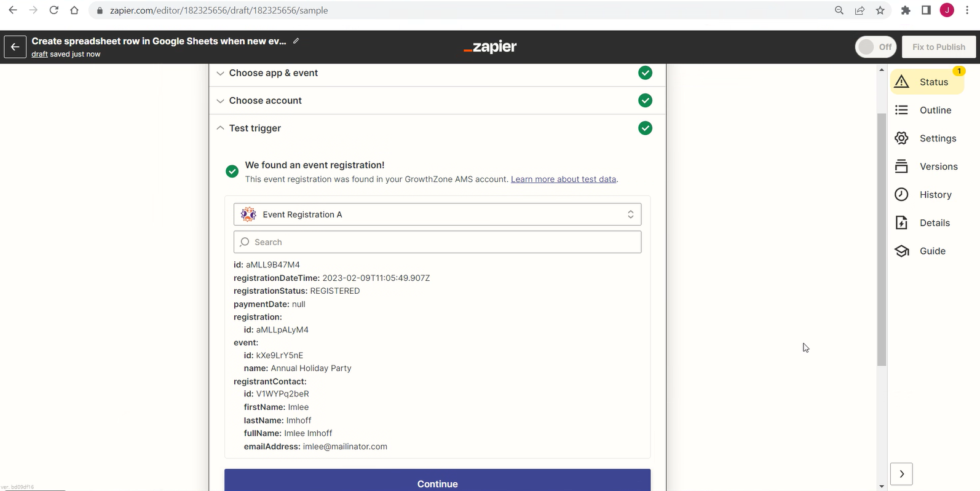Open the Guide graduation cap icon
980x491 pixels.
click(x=902, y=251)
